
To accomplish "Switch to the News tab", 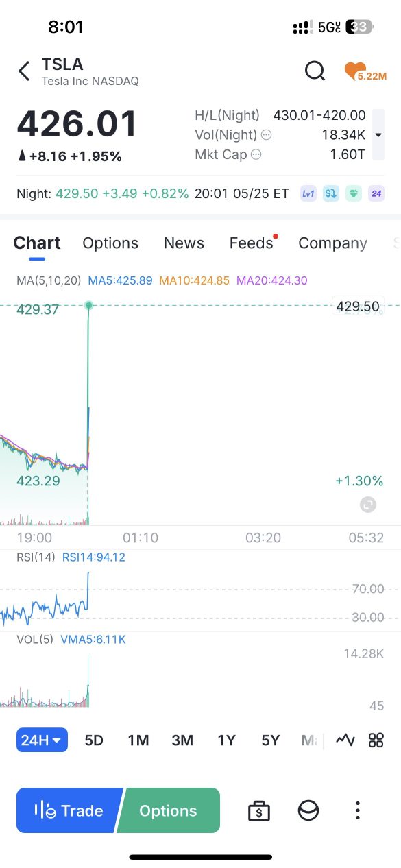I will click(184, 243).
